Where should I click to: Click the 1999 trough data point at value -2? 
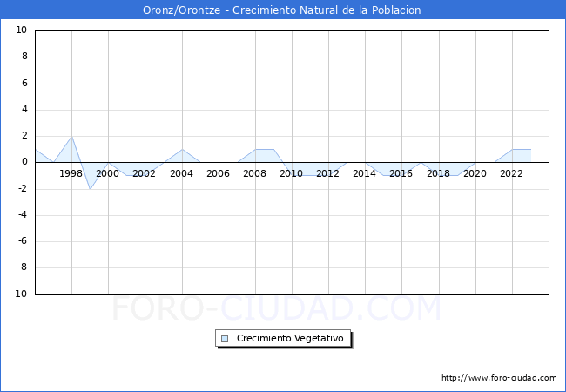pos(90,189)
